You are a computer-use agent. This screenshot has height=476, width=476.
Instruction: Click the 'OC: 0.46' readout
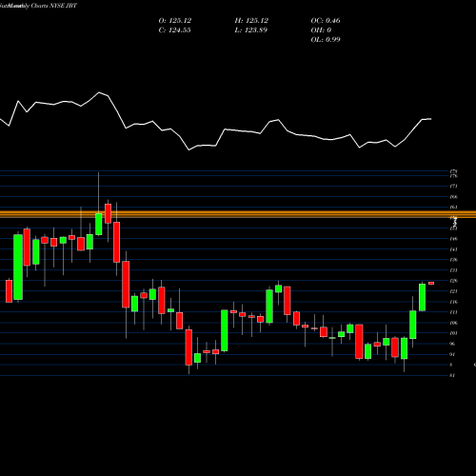(326, 21)
